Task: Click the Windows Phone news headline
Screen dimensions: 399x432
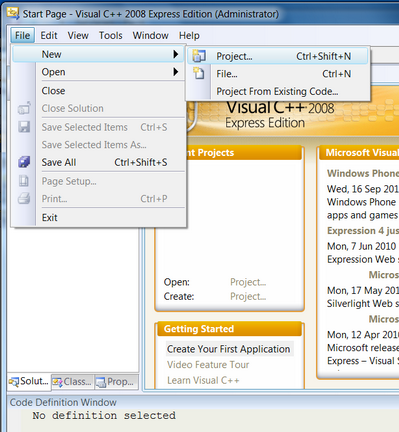Action: (x=363, y=173)
